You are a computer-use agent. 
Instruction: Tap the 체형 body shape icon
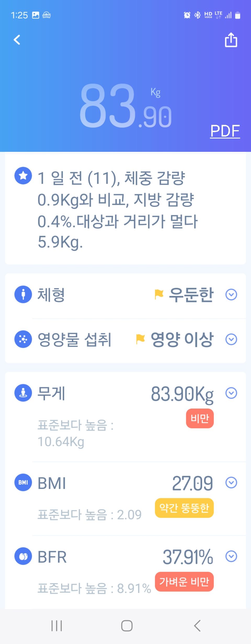(23, 294)
